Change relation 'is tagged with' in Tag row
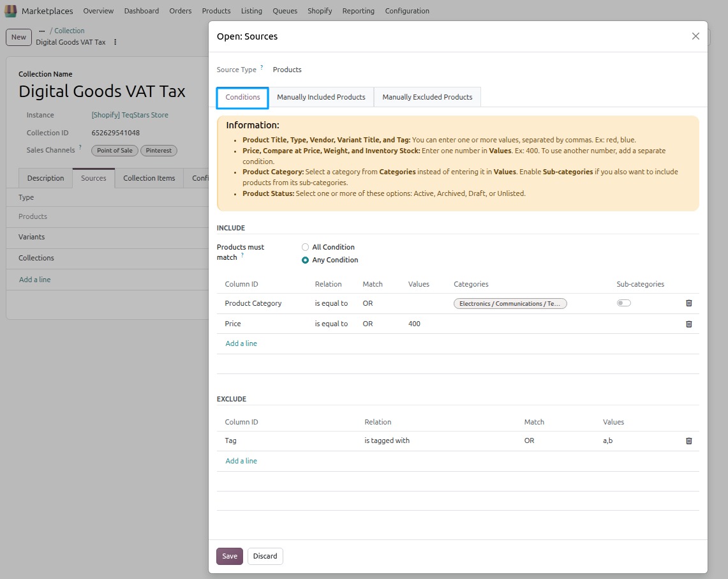728x579 pixels. [x=387, y=440]
